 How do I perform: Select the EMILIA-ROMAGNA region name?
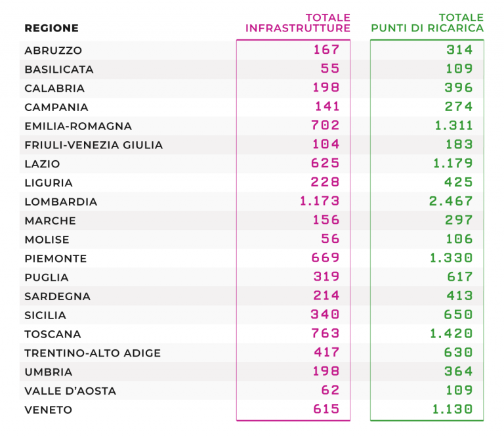pyautogui.click(x=78, y=126)
